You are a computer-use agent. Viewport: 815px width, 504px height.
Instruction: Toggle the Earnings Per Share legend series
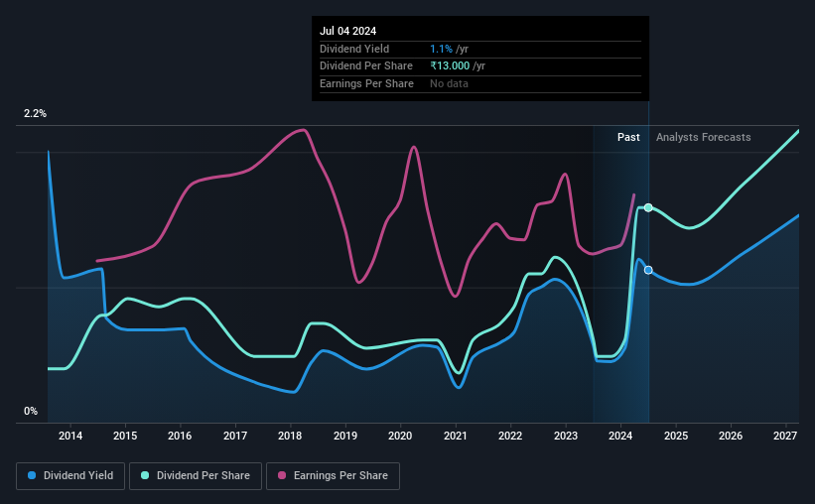pyautogui.click(x=333, y=476)
